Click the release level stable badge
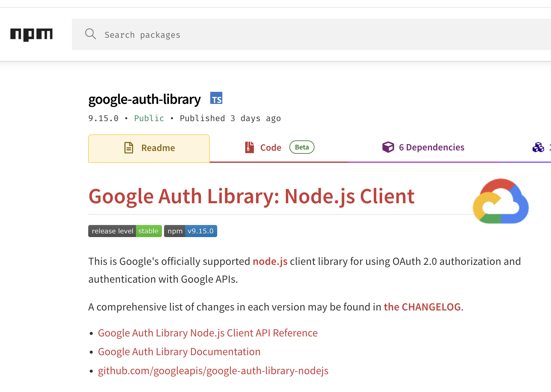The image size is (551, 392). (x=125, y=231)
